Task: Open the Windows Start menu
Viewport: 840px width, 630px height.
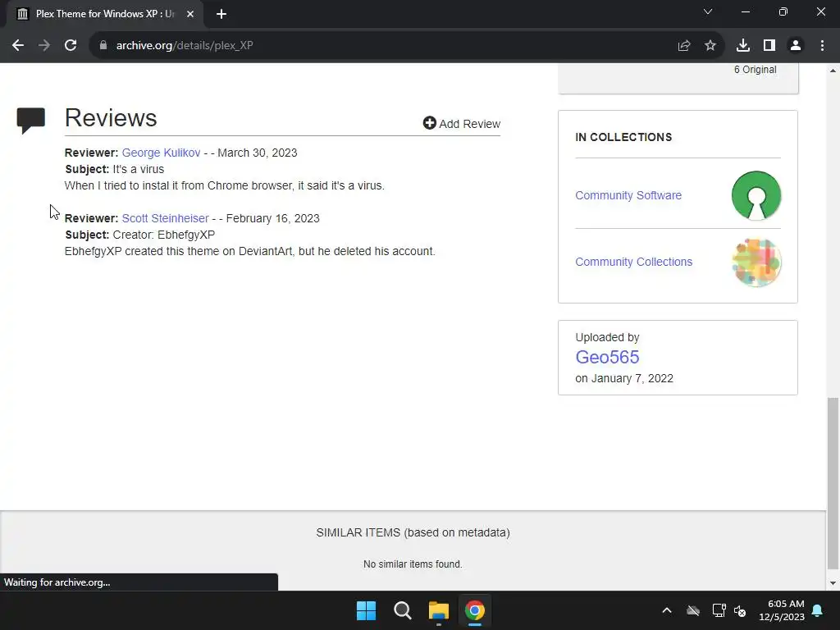Action: 367,610
